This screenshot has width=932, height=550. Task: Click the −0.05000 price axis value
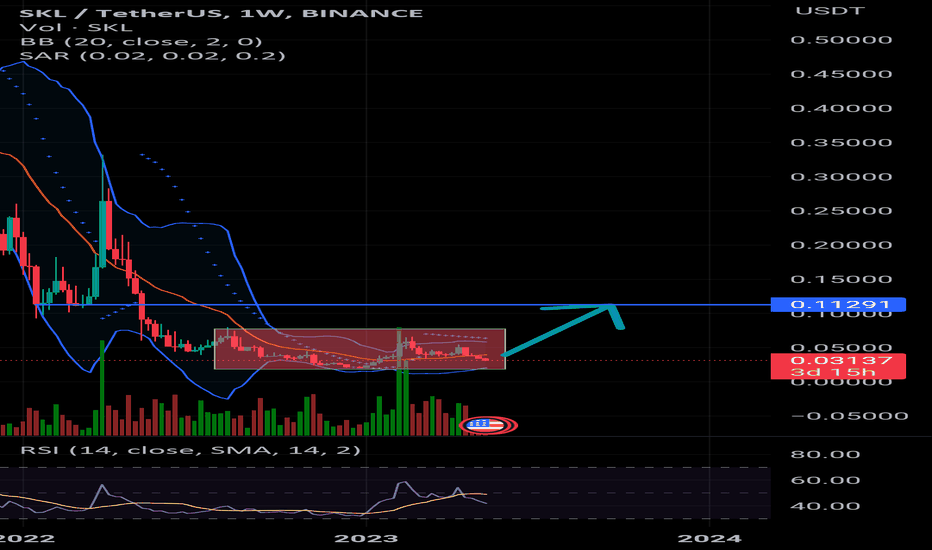pos(849,416)
